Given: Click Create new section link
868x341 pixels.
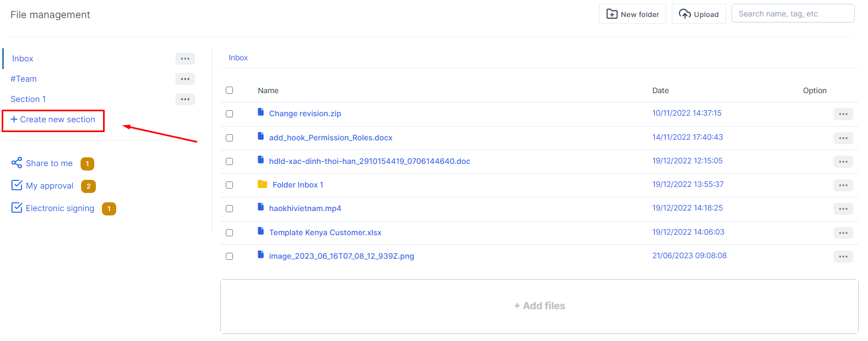Looking at the screenshot, I should (x=53, y=120).
